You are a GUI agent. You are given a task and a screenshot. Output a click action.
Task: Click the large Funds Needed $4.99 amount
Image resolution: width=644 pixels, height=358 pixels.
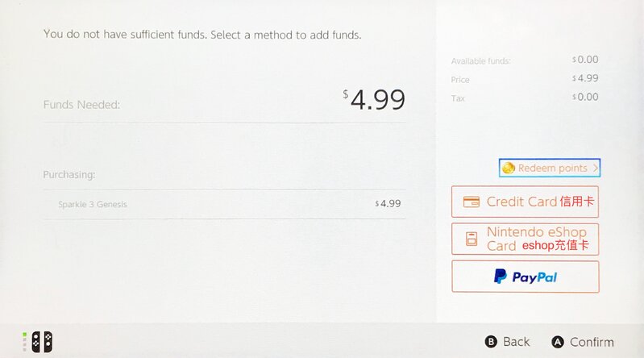click(374, 100)
